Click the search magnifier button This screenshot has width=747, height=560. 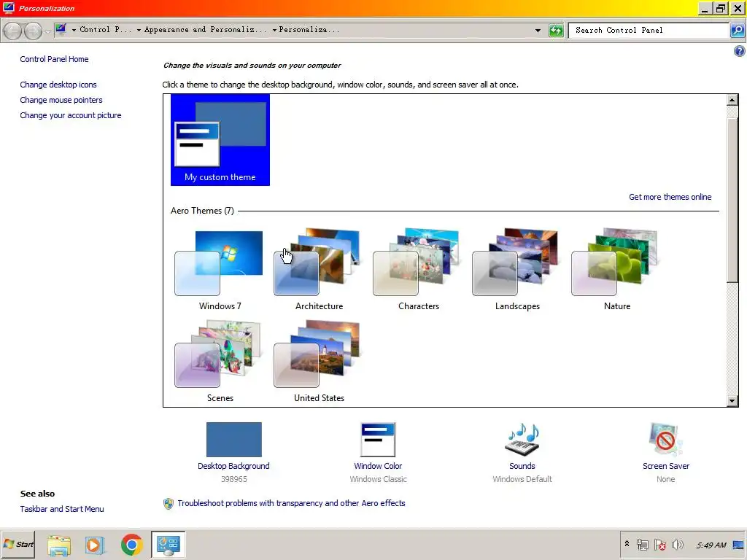coord(737,31)
